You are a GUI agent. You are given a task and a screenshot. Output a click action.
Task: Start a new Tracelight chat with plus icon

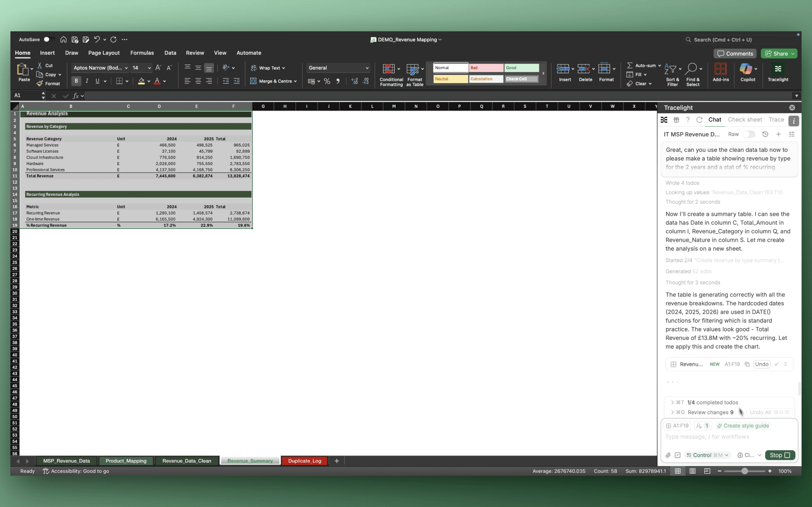[x=778, y=134]
